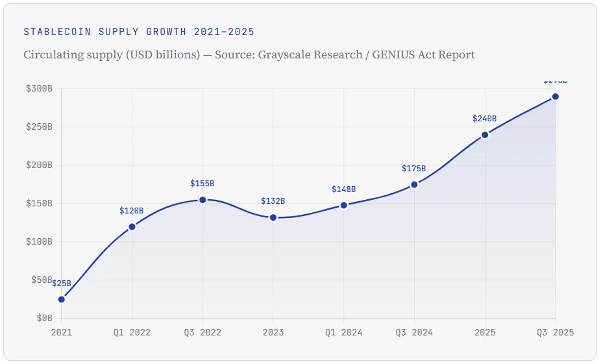The image size is (601, 364).
Task: Click the Q3 2022 peak data point
Action: tap(202, 200)
